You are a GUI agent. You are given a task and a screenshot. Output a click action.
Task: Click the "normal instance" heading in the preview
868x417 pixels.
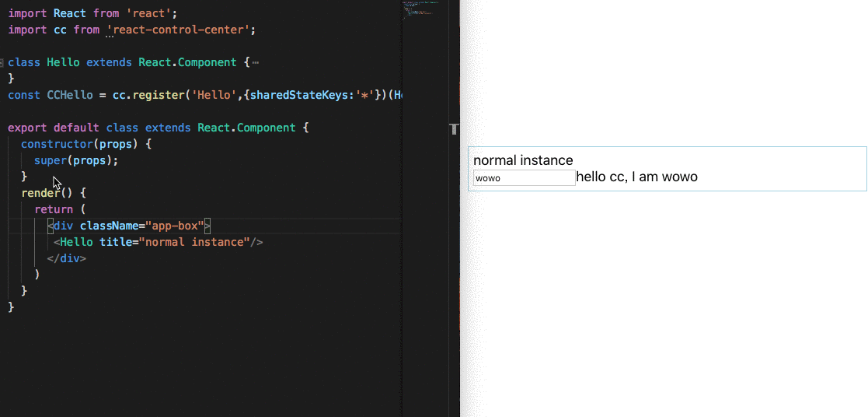pyautogui.click(x=523, y=161)
